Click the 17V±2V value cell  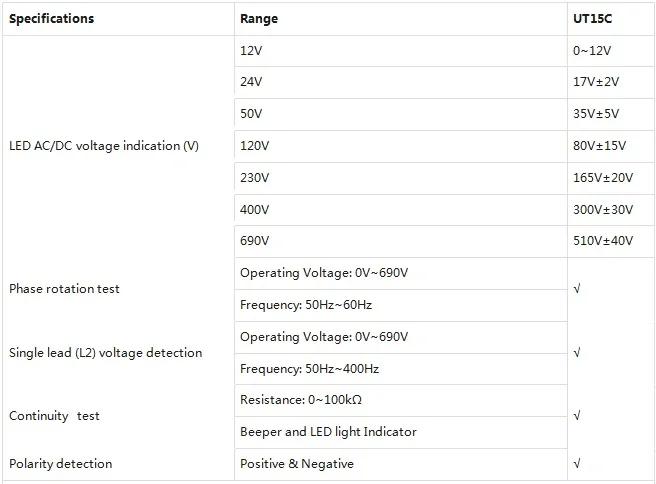point(596,82)
